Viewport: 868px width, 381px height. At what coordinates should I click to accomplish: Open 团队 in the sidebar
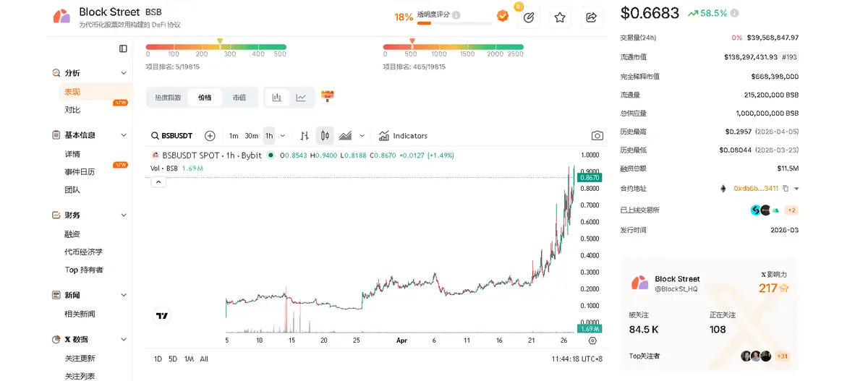(x=72, y=189)
